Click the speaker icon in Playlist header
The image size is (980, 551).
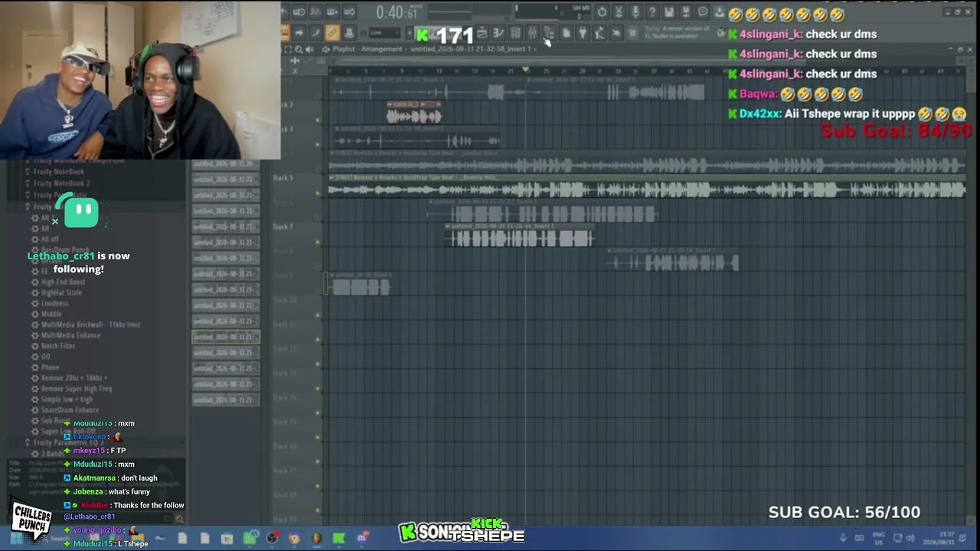point(309,49)
